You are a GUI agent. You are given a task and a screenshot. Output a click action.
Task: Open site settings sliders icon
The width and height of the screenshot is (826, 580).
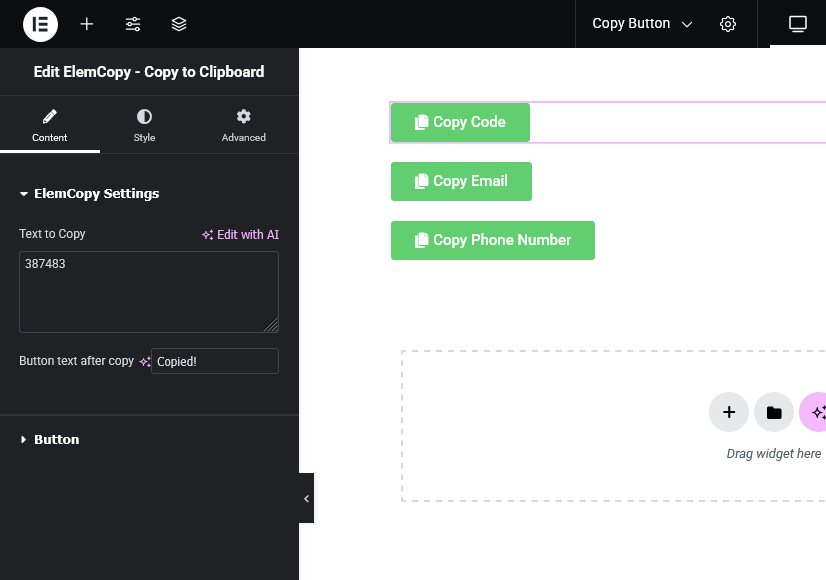tap(133, 24)
